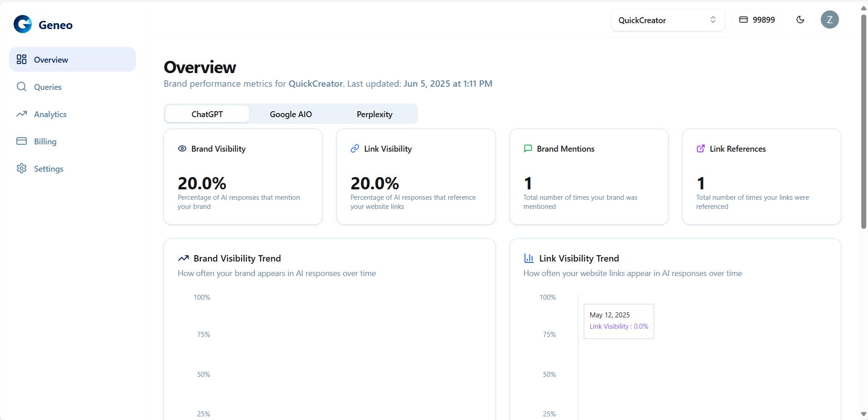Viewport: 868px width, 420px height.
Task: Click the Brand Visibility eye icon
Action: (182, 148)
